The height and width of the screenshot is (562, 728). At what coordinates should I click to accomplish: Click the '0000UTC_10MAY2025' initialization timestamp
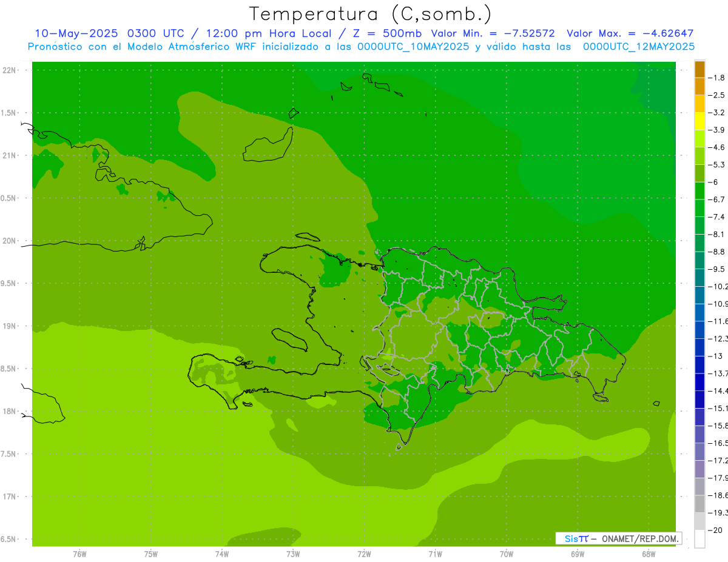tap(413, 46)
